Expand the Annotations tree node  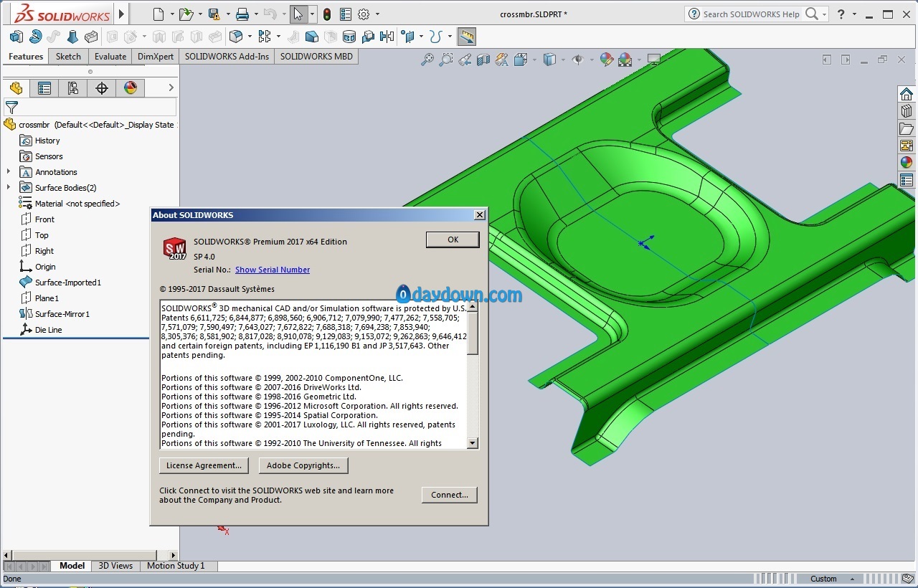point(9,172)
